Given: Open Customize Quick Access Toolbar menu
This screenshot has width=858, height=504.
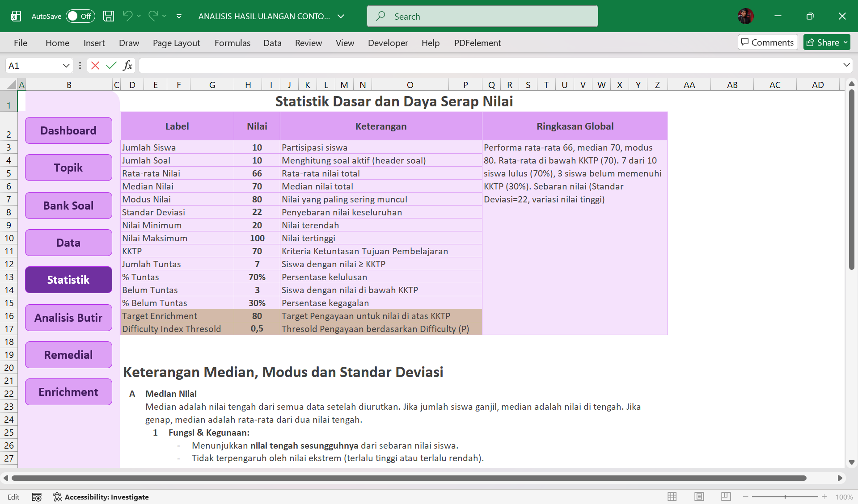Looking at the screenshot, I should (x=179, y=17).
